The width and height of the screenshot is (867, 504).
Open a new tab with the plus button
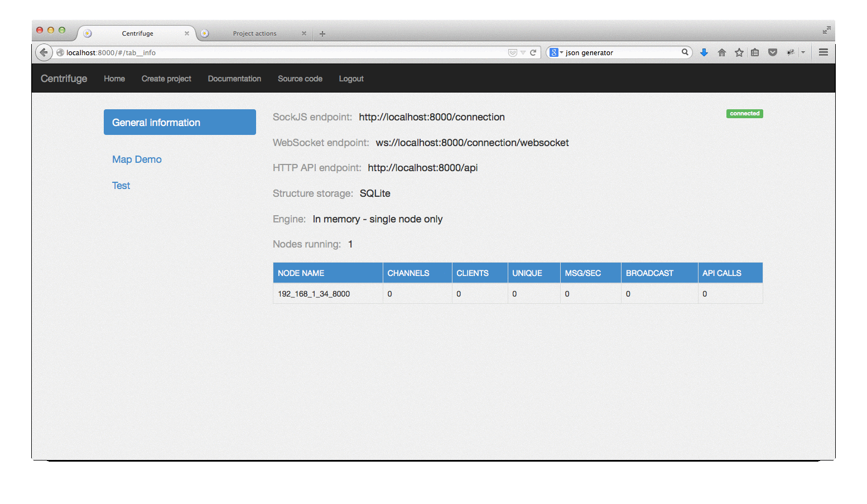(x=322, y=34)
